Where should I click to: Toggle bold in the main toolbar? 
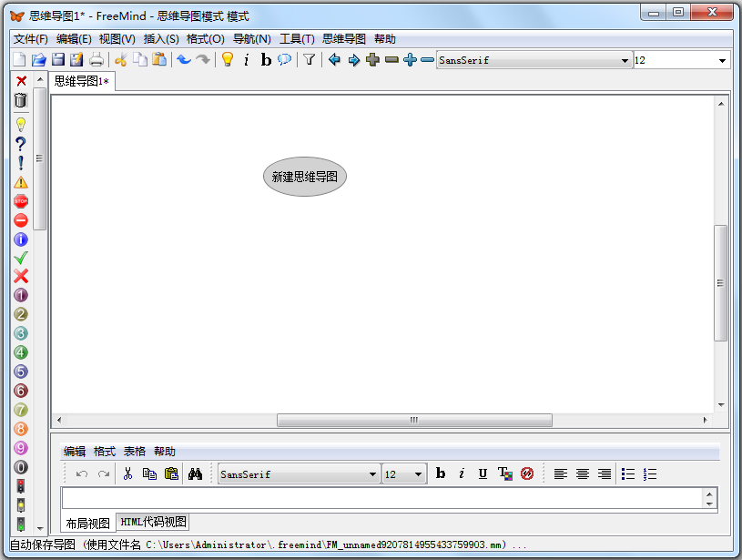click(x=266, y=60)
